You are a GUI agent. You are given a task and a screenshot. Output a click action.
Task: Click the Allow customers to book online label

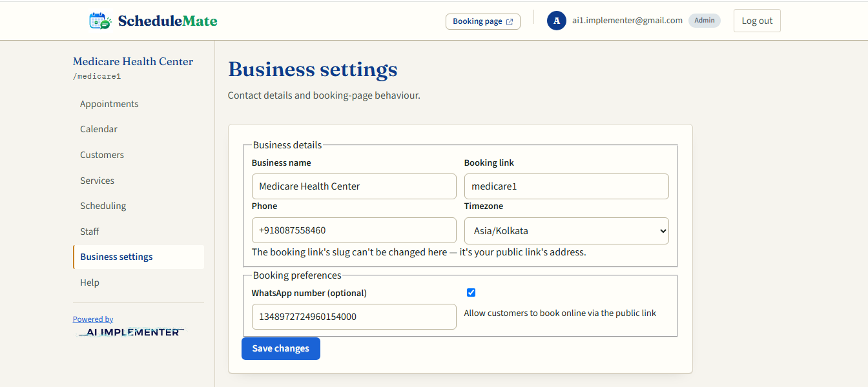(x=560, y=313)
